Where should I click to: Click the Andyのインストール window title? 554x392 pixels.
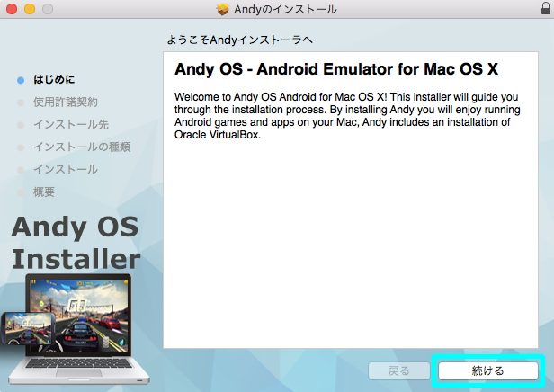point(285,9)
